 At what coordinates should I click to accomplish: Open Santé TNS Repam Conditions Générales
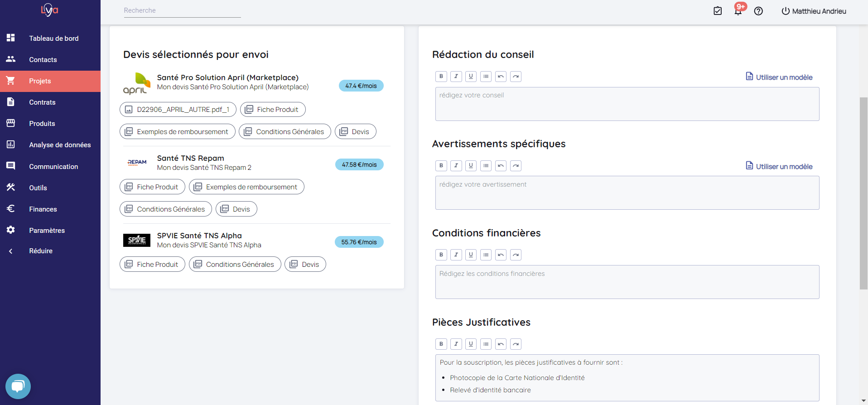click(x=166, y=209)
